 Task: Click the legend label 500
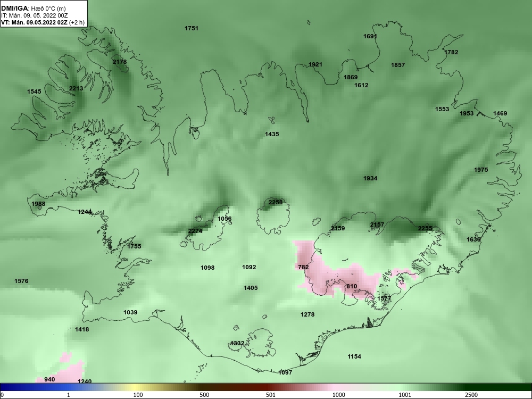tap(205, 395)
